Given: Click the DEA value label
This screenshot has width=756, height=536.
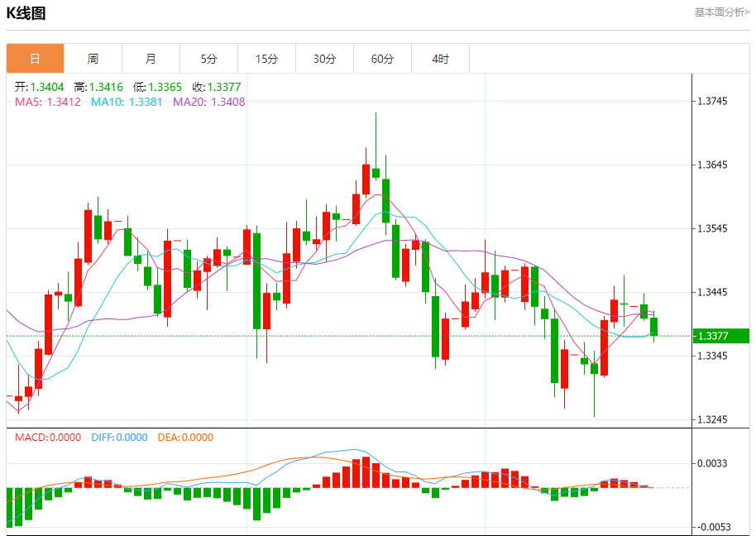Looking at the screenshot, I should tap(184, 438).
